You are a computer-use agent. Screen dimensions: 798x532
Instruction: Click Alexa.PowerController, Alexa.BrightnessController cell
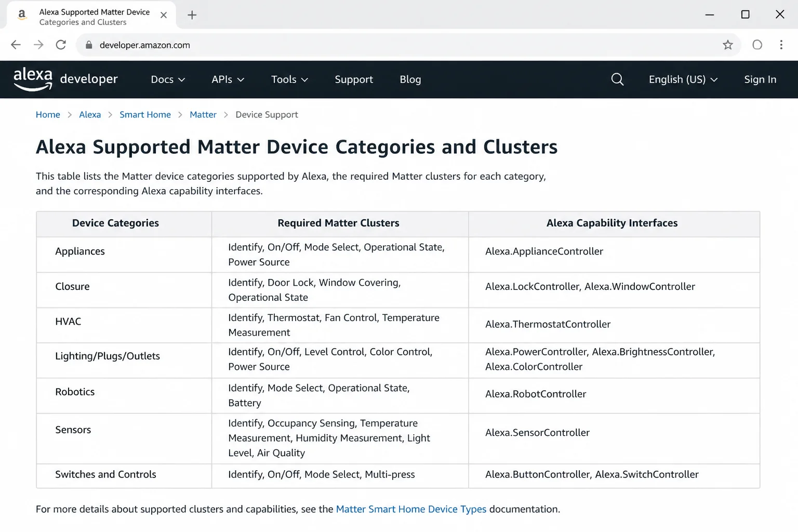point(614,360)
